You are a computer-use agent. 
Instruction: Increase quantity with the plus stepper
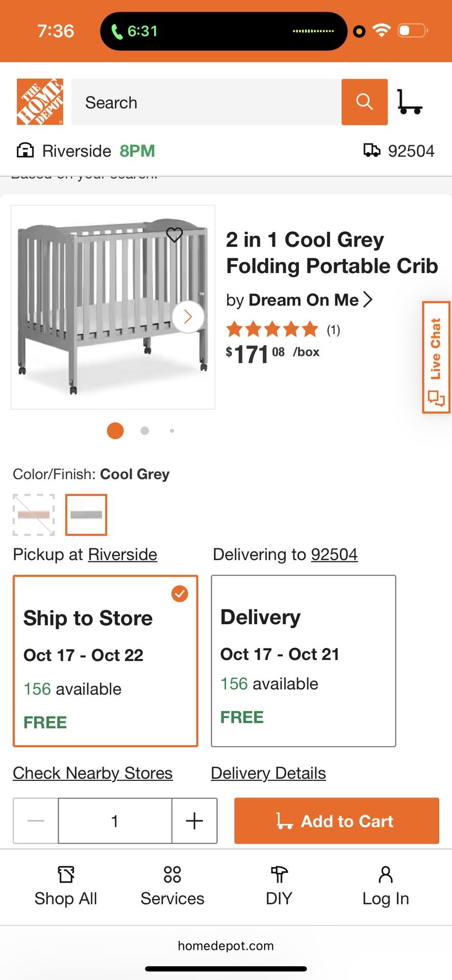tap(194, 820)
